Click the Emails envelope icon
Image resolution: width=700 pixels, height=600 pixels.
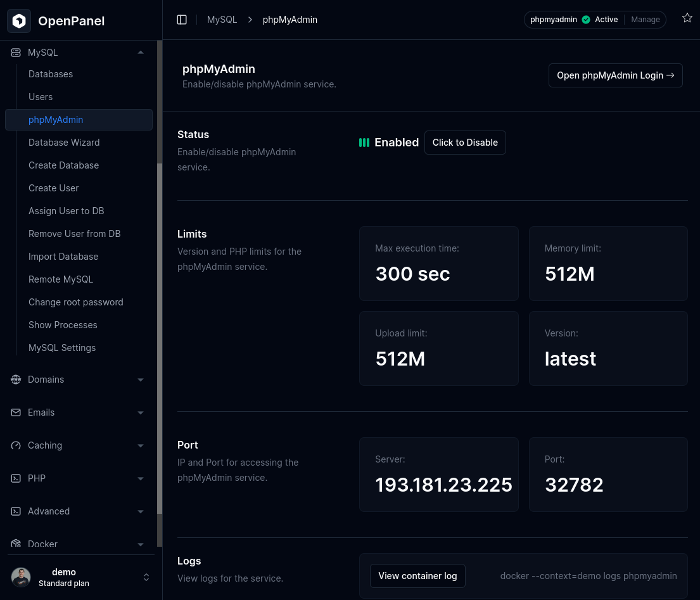pos(16,412)
